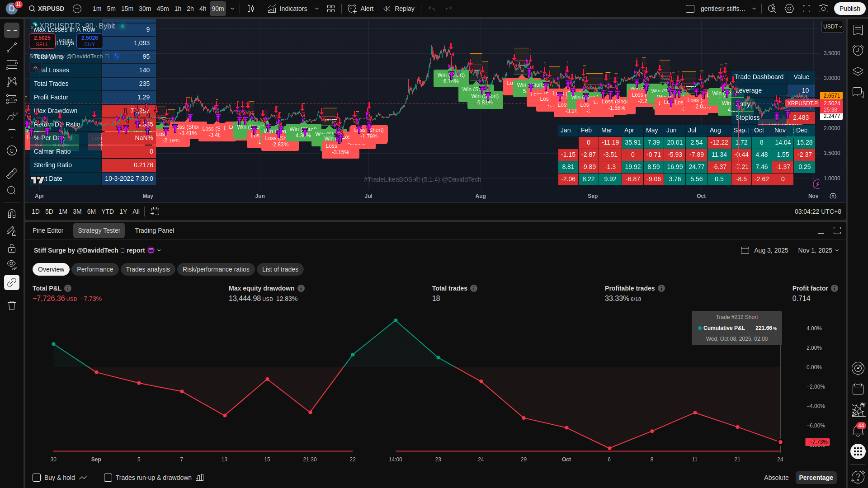Take a chart snapshot with camera icon
Viewport: 868px width, 488px height.
coord(824,9)
